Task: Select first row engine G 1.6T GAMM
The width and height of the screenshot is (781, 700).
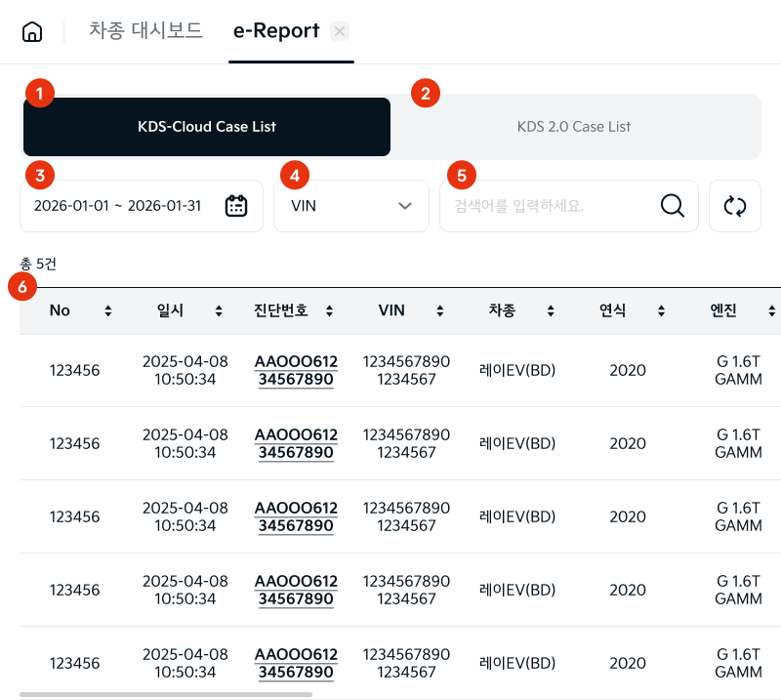Action: (738, 370)
